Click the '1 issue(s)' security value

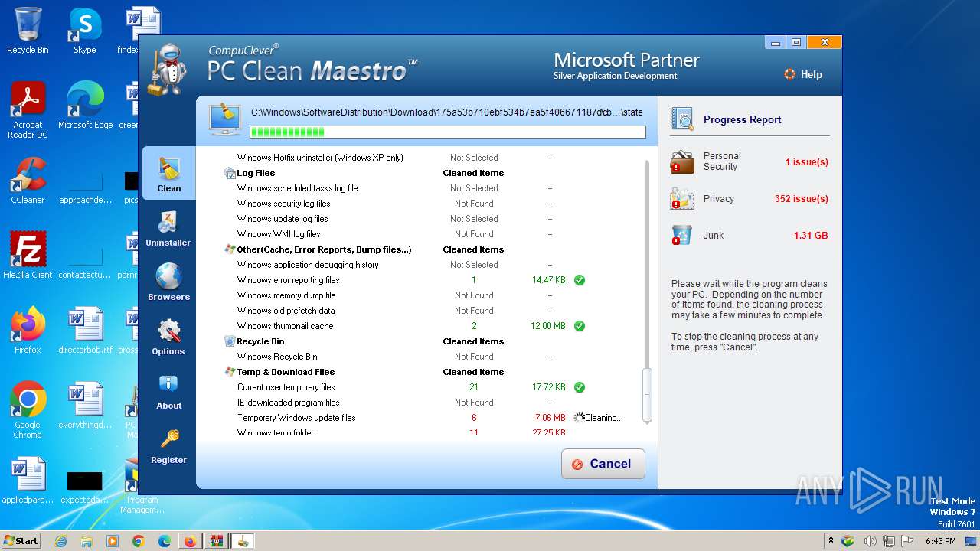point(806,162)
